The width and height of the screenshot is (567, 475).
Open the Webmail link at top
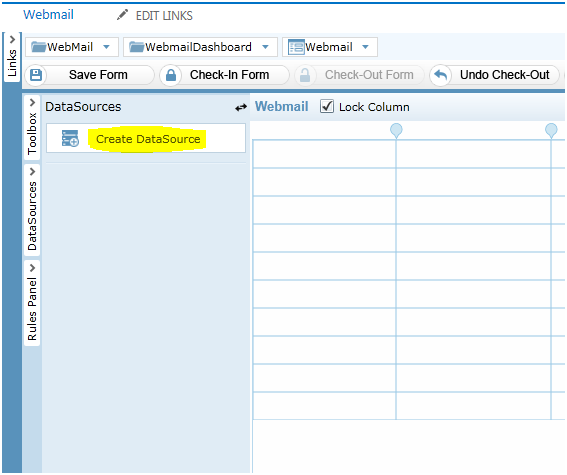(48, 14)
